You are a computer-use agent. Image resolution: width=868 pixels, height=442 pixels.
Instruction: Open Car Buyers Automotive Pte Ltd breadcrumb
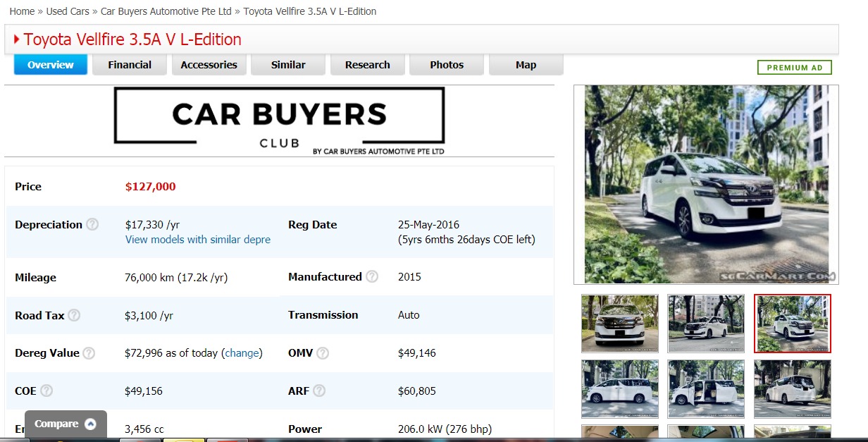pyautogui.click(x=166, y=11)
